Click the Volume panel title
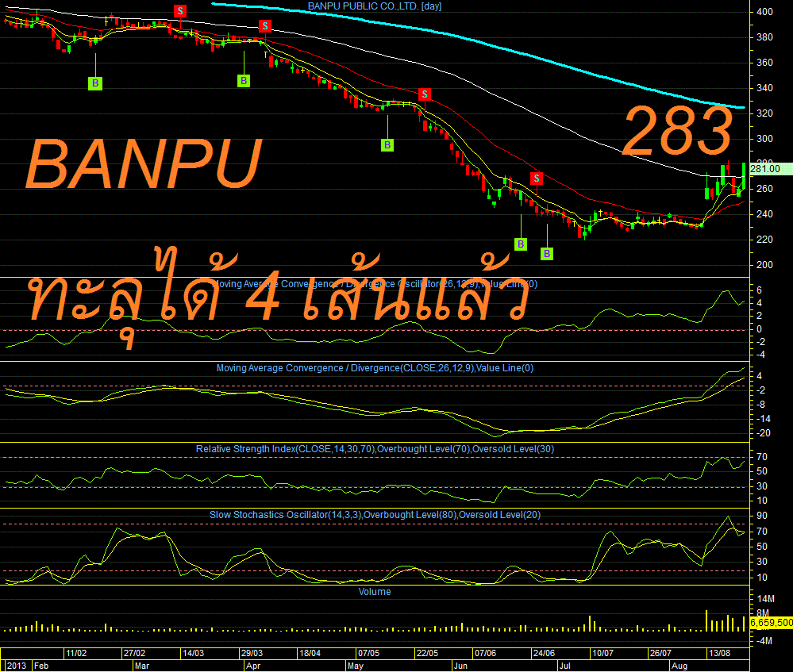 click(375, 592)
